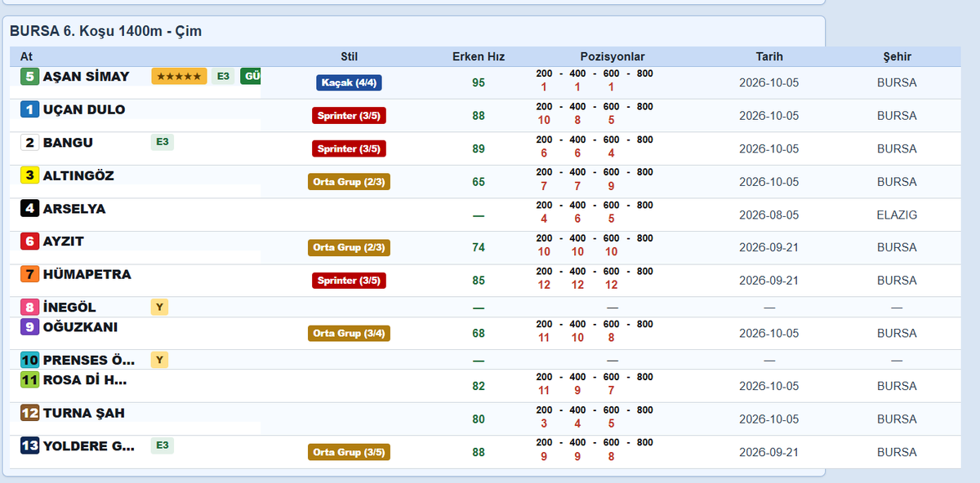This screenshot has height=483, width=980.
Task: Click the Tarih column header
Action: 769,56
